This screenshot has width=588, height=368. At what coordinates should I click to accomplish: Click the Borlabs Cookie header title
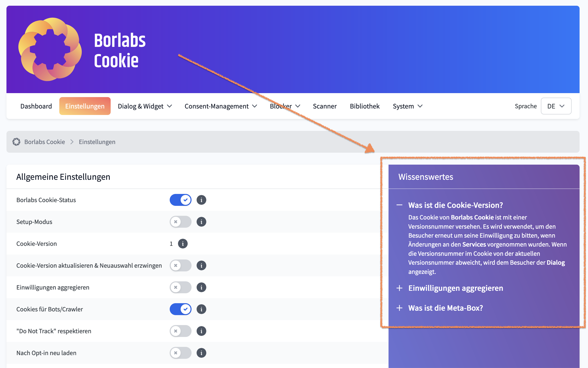pyautogui.click(x=120, y=50)
